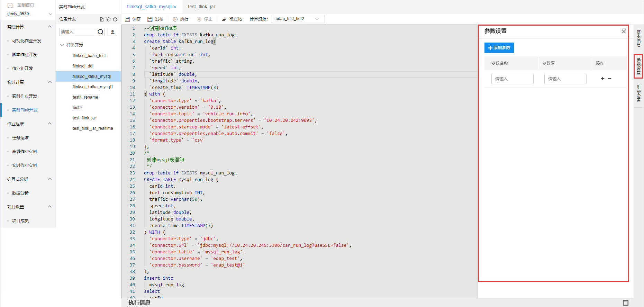
Task: Switch to the test_flink_jar tab
Action: coord(201,7)
